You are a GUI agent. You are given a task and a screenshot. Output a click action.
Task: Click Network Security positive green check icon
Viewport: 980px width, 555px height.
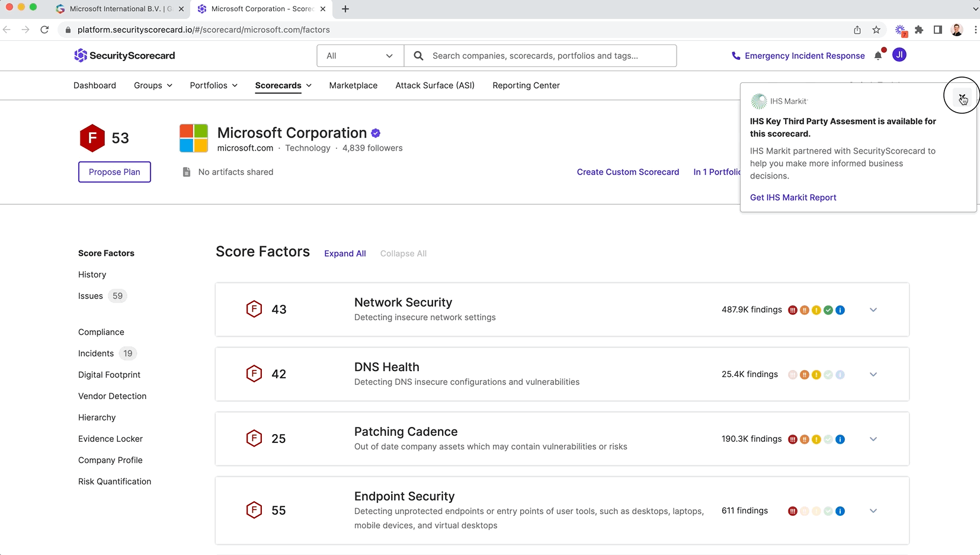click(x=828, y=310)
